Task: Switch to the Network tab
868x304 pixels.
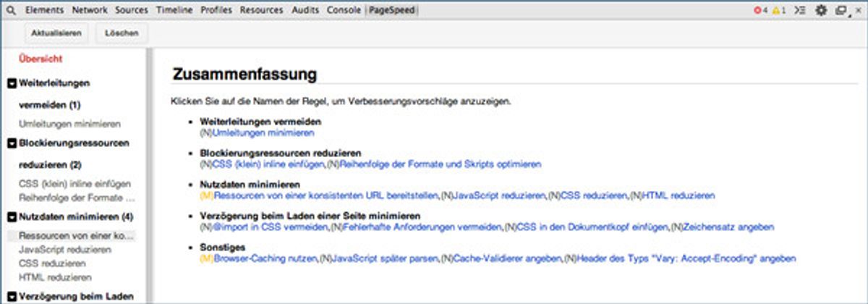Action: [90, 10]
